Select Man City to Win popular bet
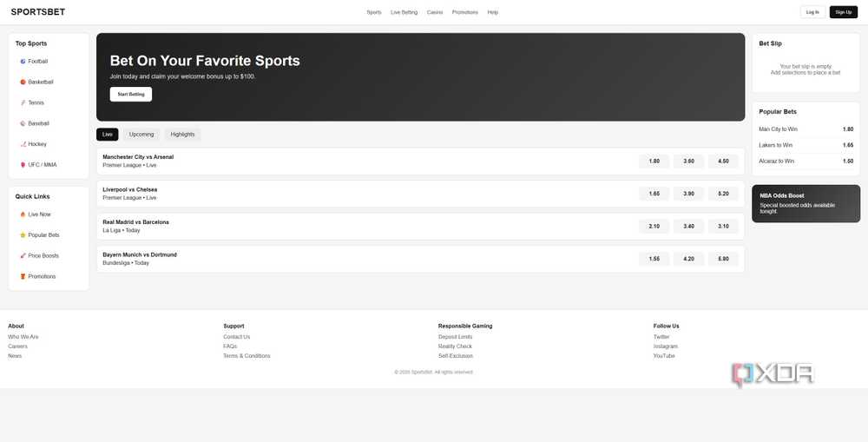This screenshot has width=868, height=442. [x=806, y=129]
